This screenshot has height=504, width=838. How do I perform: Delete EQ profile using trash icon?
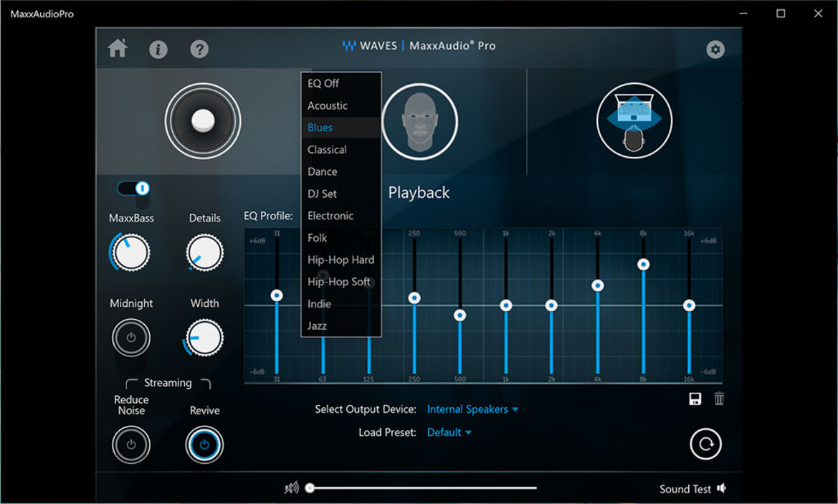(719, 399)
